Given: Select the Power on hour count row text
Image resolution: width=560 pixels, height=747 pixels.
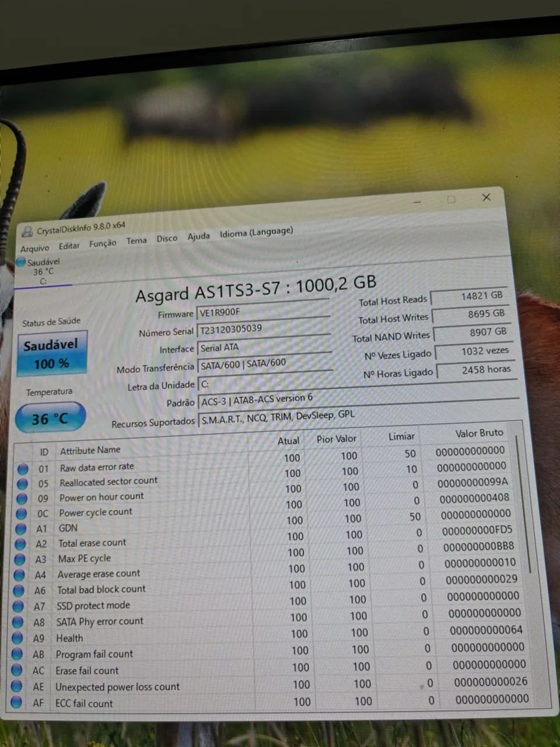Looking at the screenshot, I should (101, 497).
